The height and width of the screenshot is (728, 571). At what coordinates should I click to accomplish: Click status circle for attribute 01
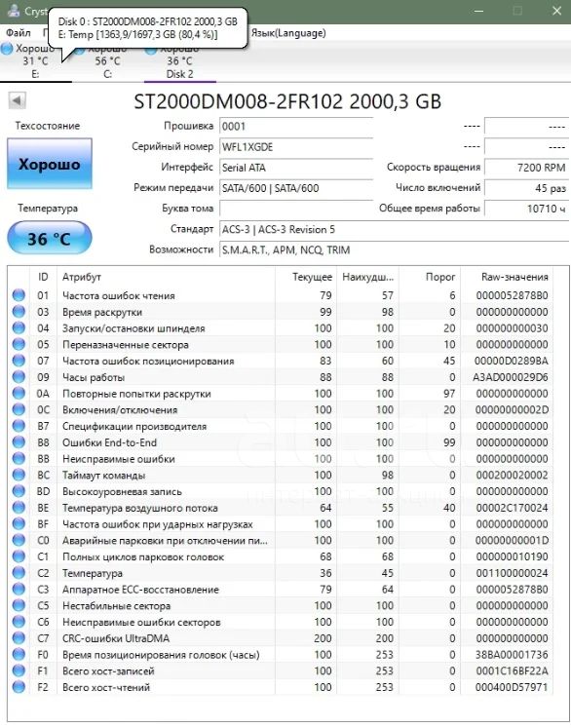(x=19, y=295)
